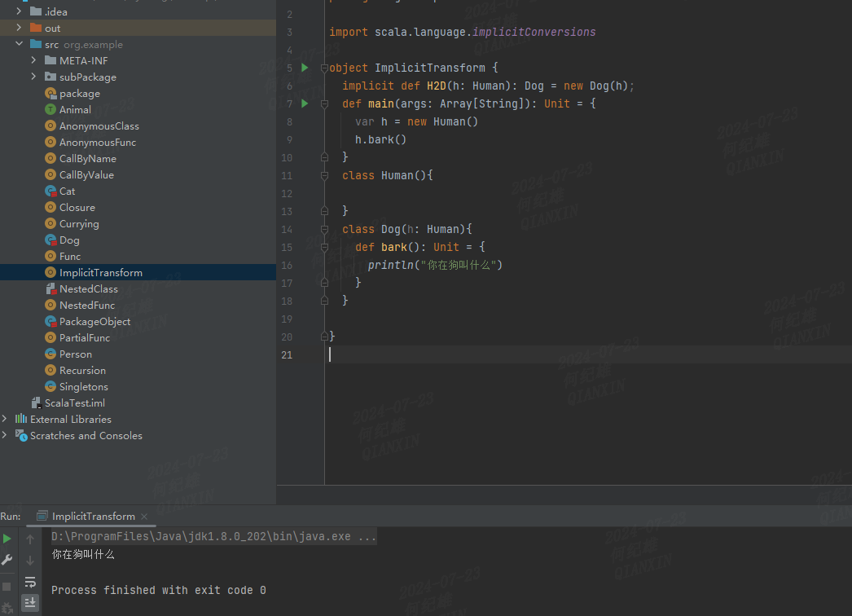
Task: Run object ImplicitTransform via gutter arrow on line 5
Action: pyautogui.click(x=305, y=68)
